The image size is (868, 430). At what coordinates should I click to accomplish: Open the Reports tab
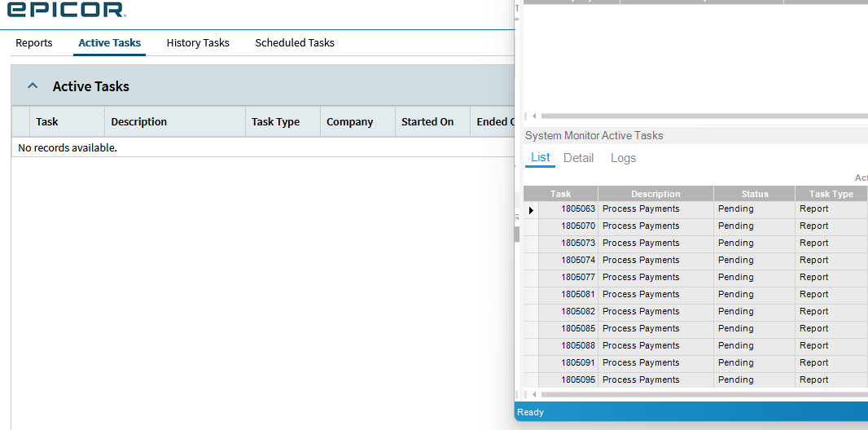[33, 42]
